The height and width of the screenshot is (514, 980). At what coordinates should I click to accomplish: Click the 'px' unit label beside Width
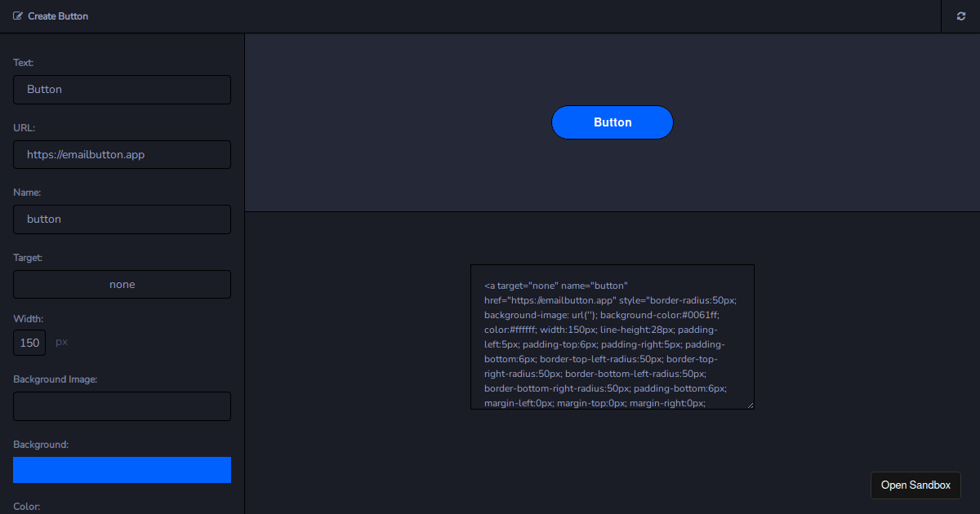click(x=60, y=342)
